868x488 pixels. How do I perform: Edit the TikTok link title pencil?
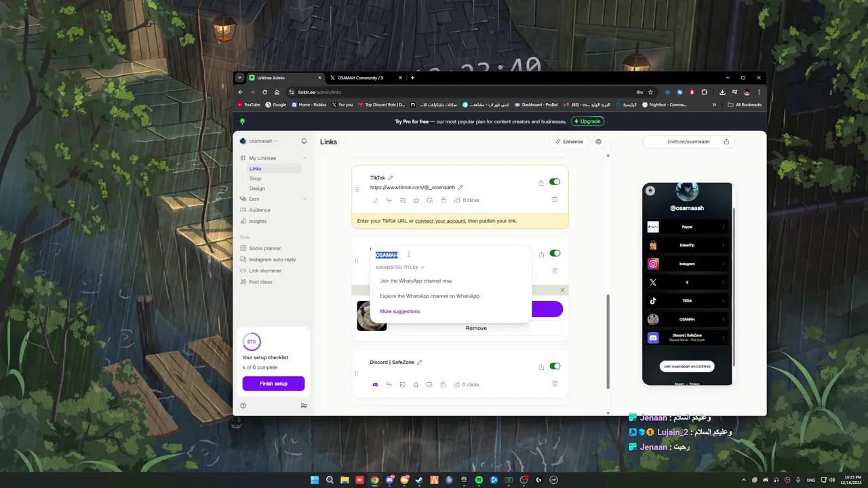391,178
